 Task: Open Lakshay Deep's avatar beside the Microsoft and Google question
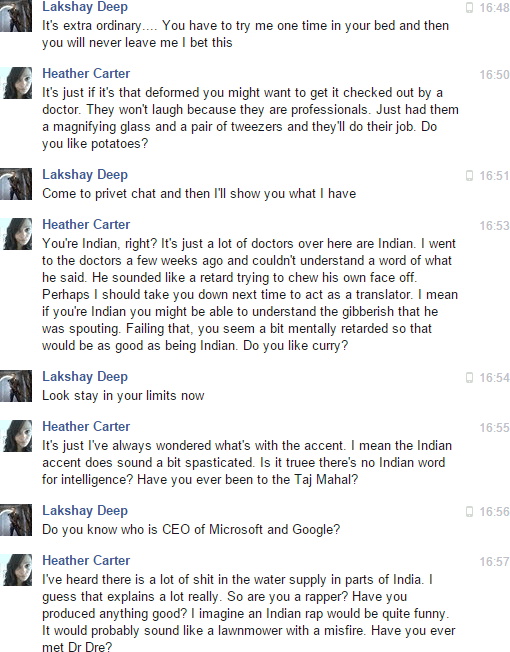click(x=16, y=520)
